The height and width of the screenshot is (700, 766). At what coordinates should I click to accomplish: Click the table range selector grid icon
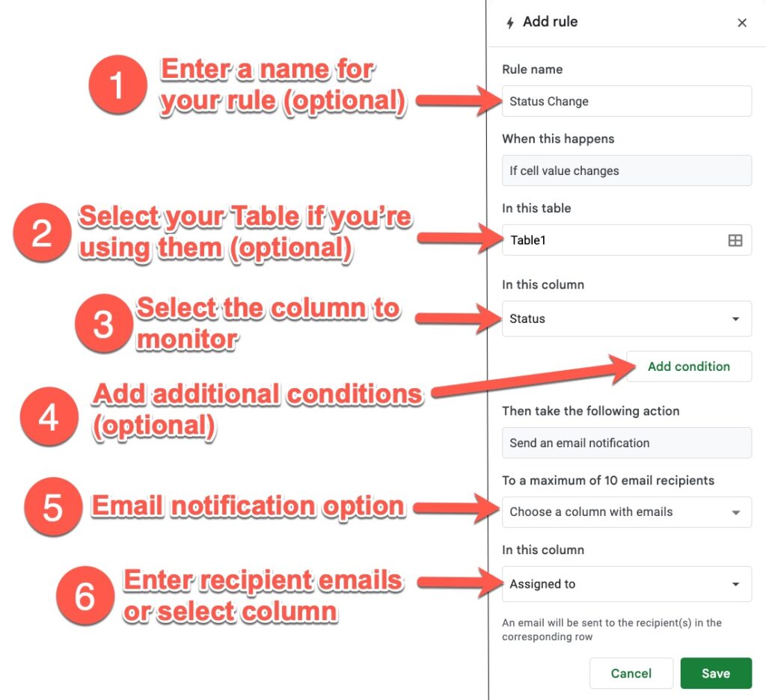point(735,240)
